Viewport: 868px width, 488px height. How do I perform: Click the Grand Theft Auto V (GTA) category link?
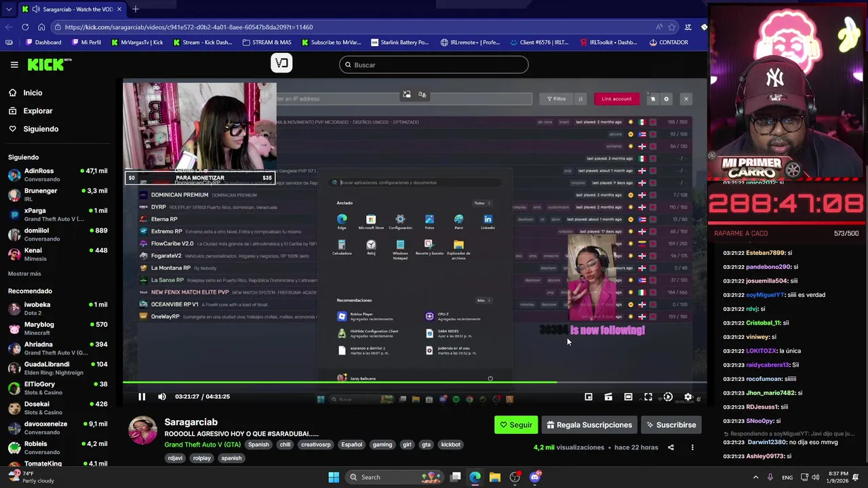[202, 445]
